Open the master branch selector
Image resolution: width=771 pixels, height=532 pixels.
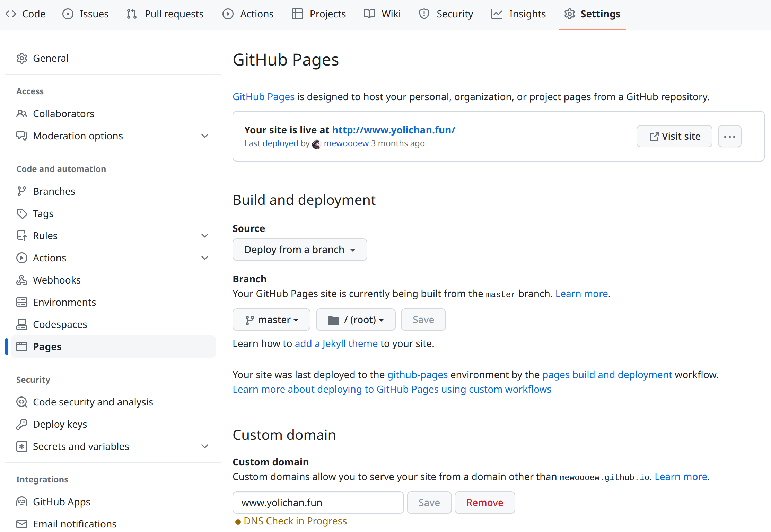point(271,320)
